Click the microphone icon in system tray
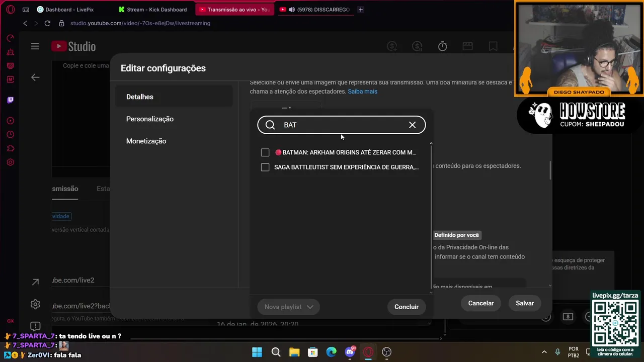The height and width of the screenshot is (362, 644). (x=557, y=352)
